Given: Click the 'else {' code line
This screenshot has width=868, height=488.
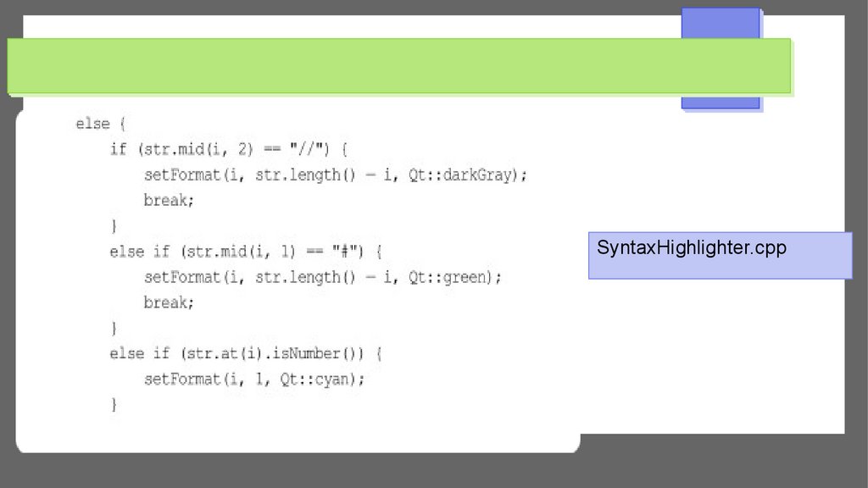Looking at the screenshot, I should (x=101, y=124).
